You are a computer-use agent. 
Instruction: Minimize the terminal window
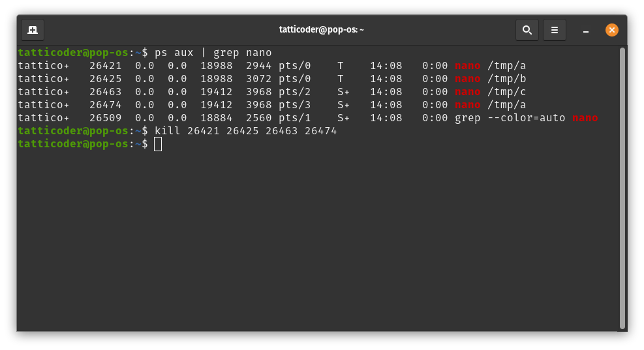[x=586, y=30]
